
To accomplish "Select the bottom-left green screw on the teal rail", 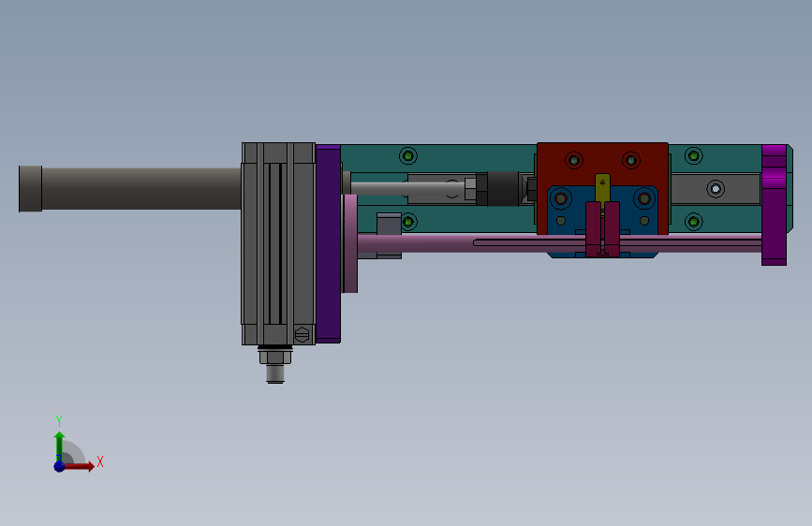I will coord(408,222).
